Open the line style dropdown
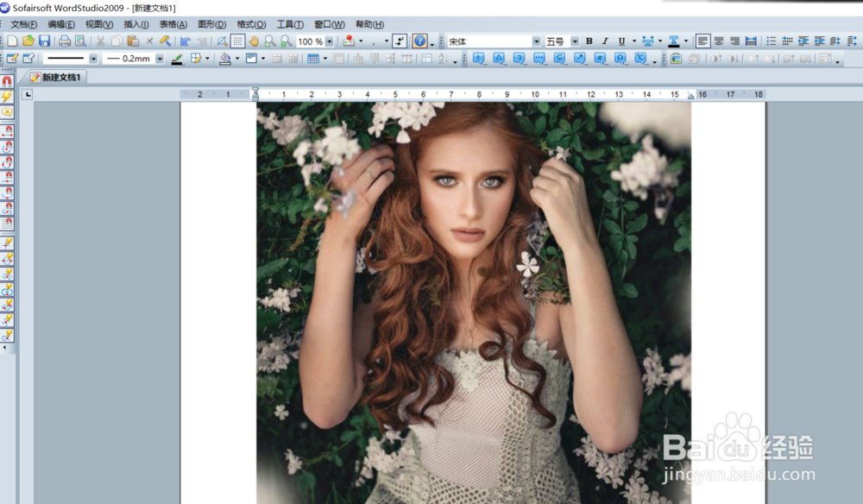 coord(93,59)
